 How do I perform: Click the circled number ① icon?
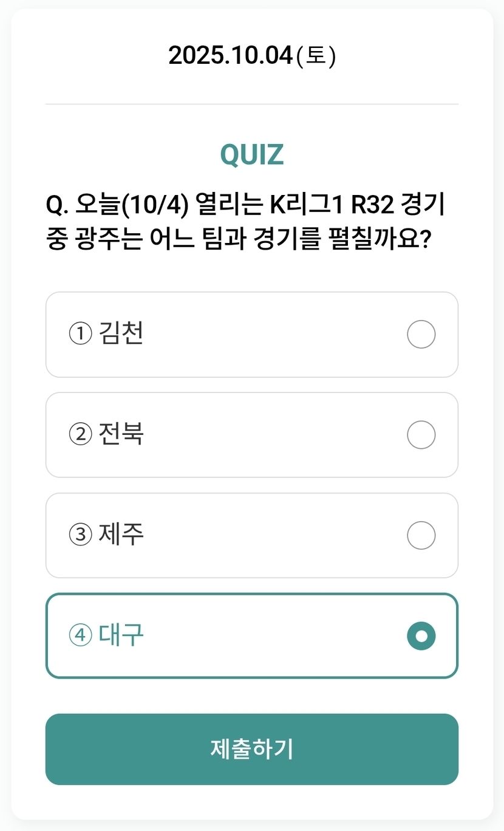pos(80,335)
